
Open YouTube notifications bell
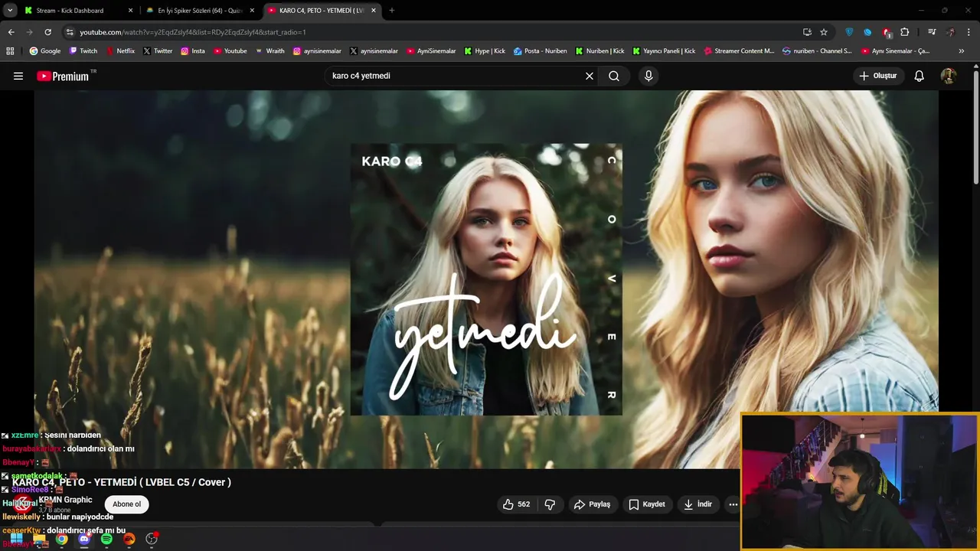[920, 76]
